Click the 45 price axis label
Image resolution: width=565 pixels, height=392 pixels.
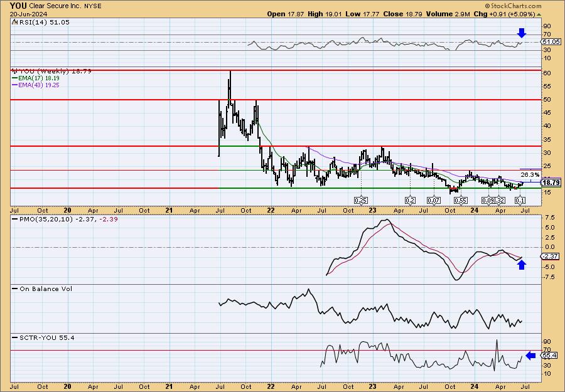tap(547, 113)
